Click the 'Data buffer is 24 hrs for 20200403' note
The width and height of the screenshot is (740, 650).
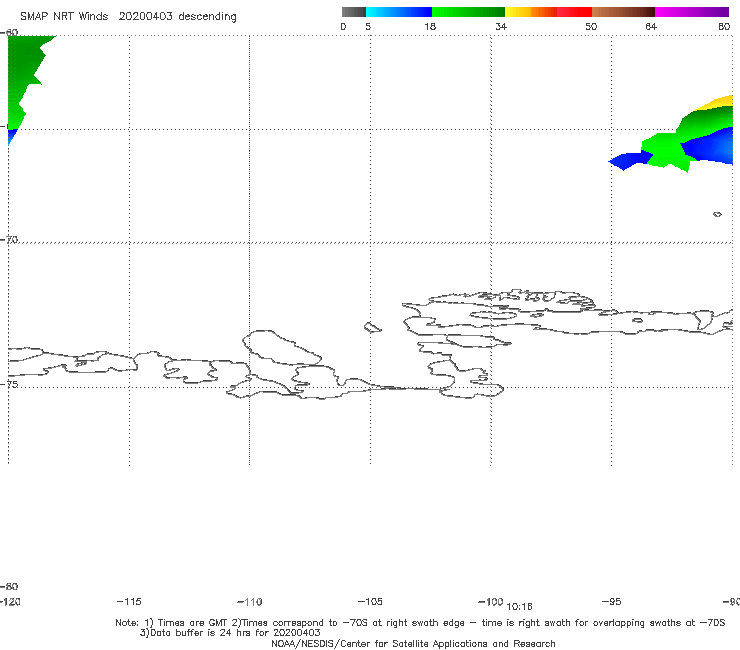(230, 633)
